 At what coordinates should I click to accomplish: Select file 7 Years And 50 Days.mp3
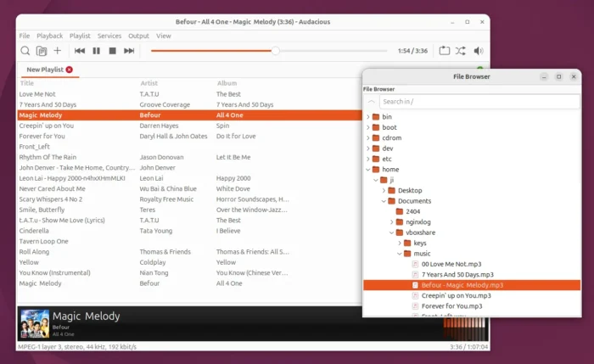click(457, 275)
